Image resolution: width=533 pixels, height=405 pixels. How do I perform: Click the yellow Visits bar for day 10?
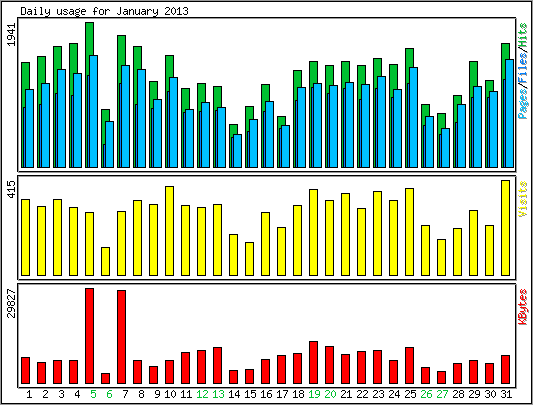(169, 231)
